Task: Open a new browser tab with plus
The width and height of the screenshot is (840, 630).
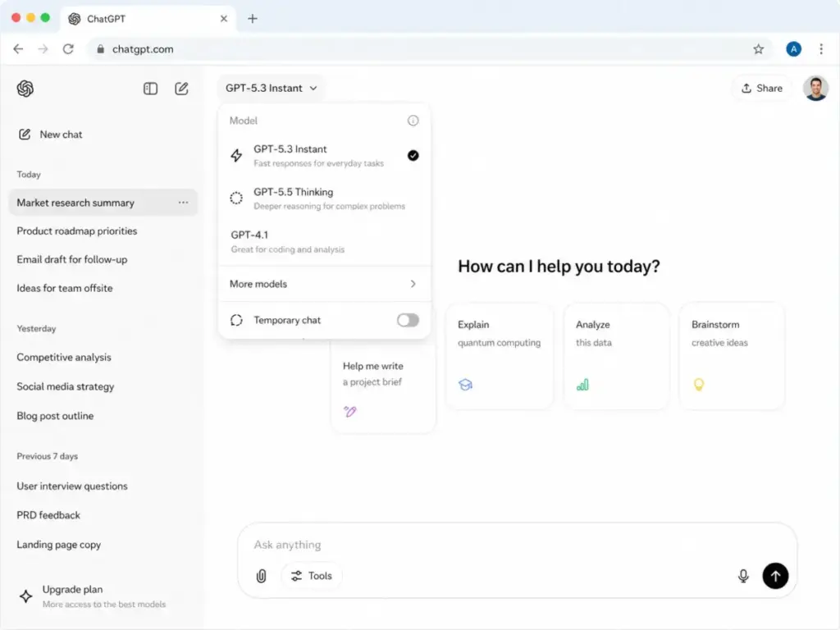Action: [253, 19]
